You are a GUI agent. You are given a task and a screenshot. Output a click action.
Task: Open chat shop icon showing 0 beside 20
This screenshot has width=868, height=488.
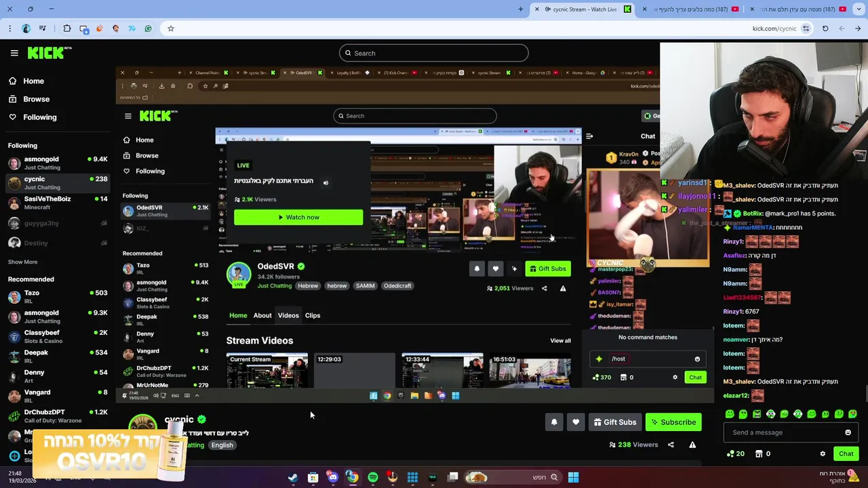tap(763, 453)
